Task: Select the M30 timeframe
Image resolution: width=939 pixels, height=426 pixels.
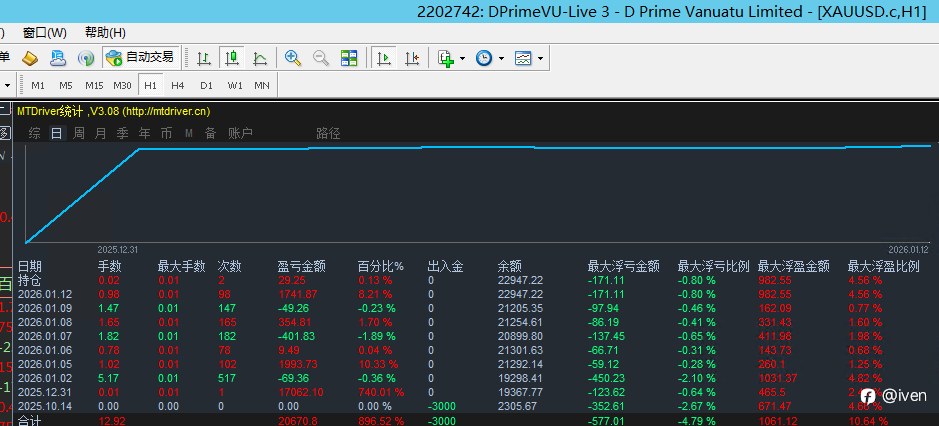Action: coord(122,86)
